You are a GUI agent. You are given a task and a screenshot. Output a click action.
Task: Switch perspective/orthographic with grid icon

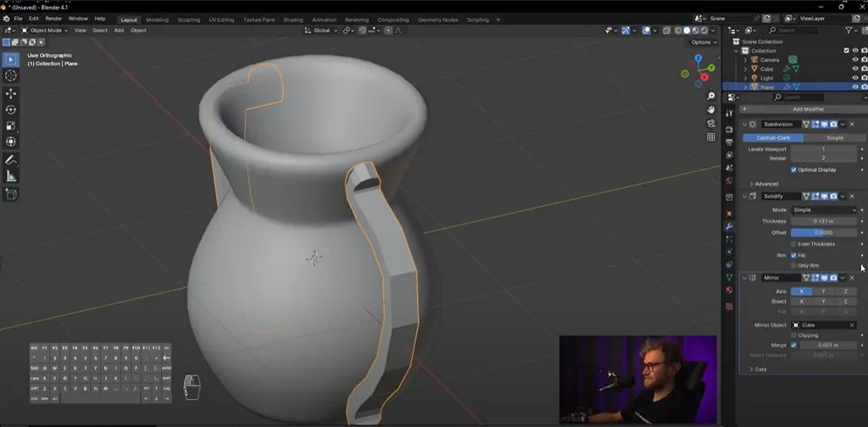pyautogui.click(x=711, y=137)
